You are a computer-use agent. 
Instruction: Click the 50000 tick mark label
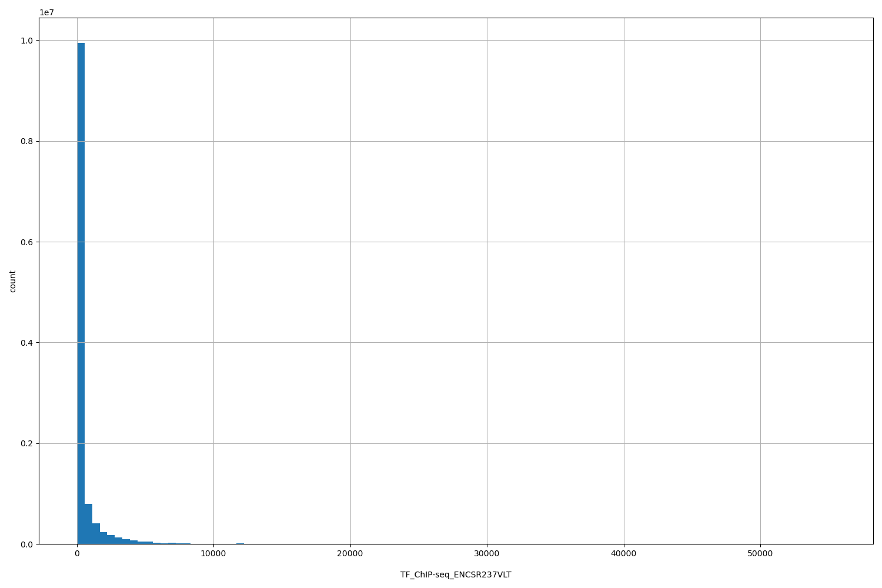coord(760,553)
